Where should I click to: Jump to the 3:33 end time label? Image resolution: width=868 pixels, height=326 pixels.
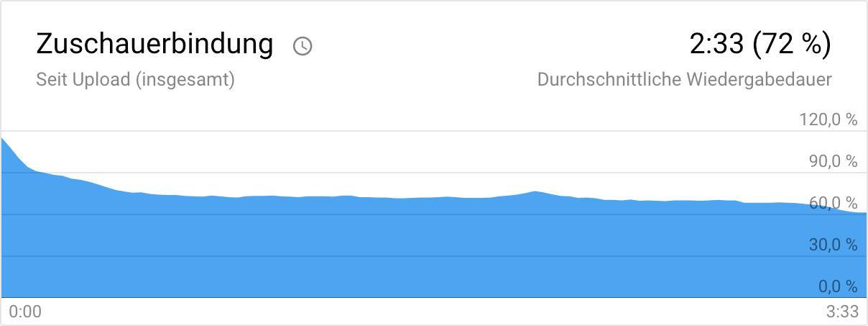(842, 312)
